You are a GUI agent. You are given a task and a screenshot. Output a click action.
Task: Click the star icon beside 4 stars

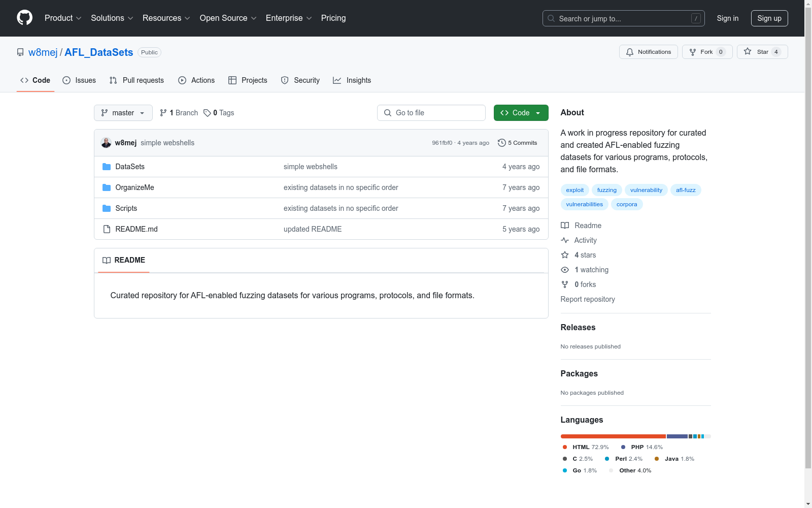[565, 255]
